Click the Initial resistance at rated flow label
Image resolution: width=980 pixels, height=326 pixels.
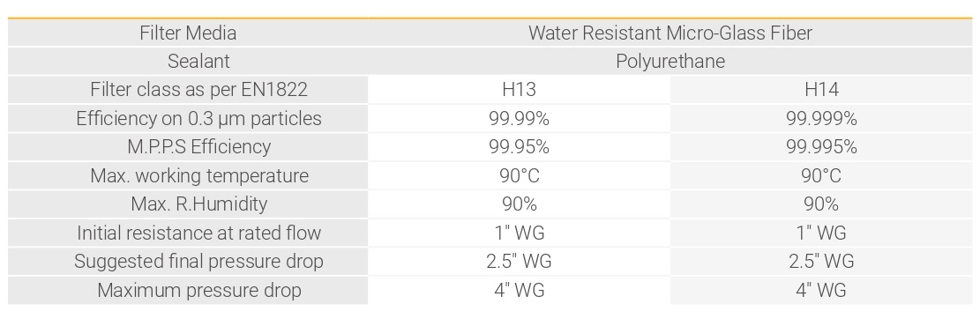(x=198, y=233)
